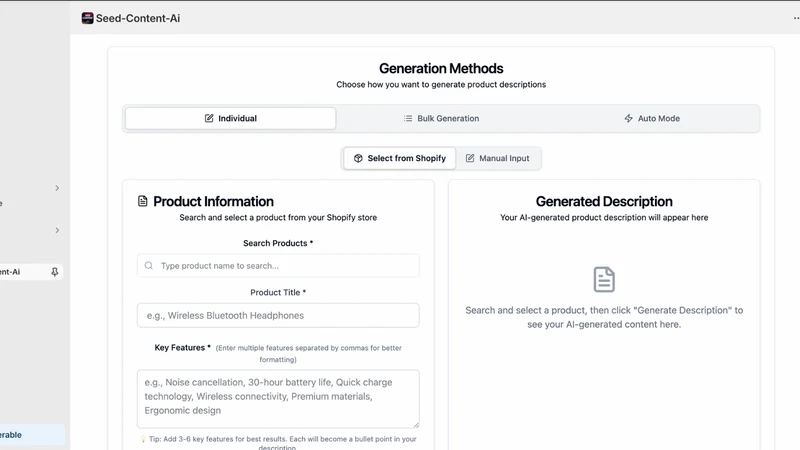Click the edit icon beside Manual Input

click(470, 158)
